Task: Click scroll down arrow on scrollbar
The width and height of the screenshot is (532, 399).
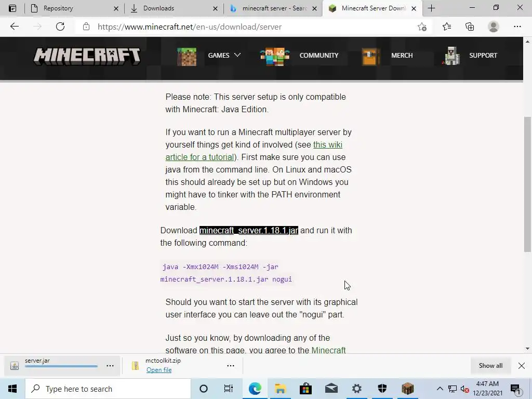Action: pos(527,349)
